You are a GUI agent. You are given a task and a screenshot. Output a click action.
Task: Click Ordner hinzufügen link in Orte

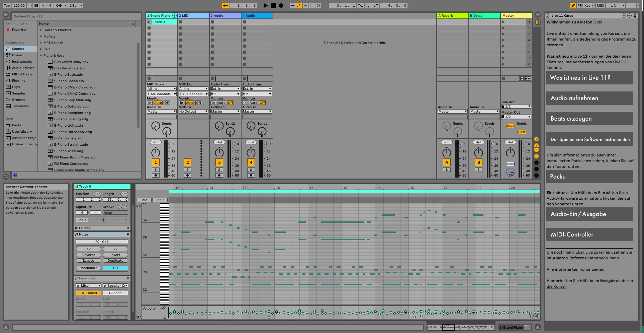point(24,144)
